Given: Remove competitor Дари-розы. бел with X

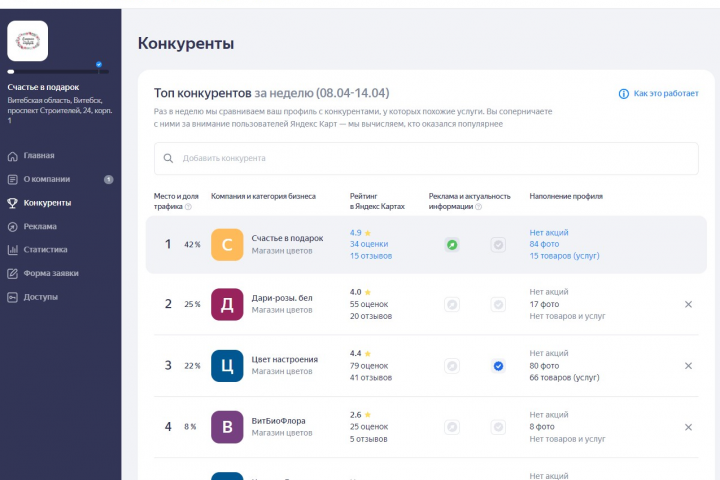Looking at the screenshot, I should 688,304.
